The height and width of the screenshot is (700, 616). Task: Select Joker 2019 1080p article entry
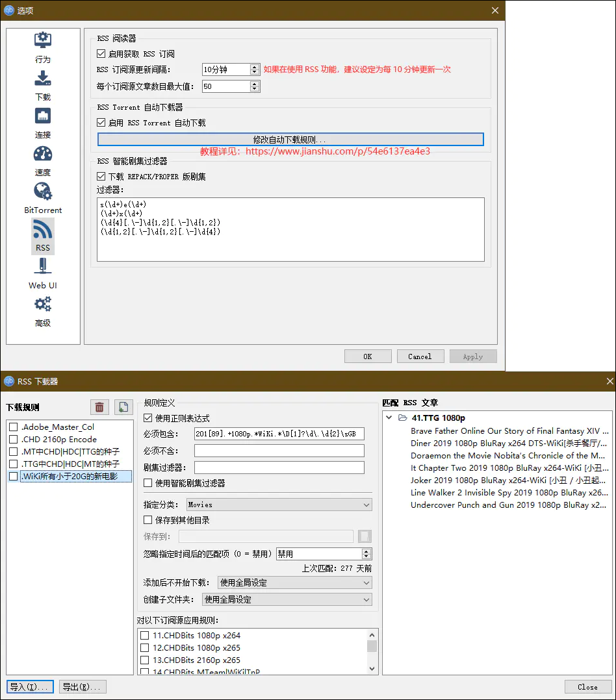[x=509, y=481]
